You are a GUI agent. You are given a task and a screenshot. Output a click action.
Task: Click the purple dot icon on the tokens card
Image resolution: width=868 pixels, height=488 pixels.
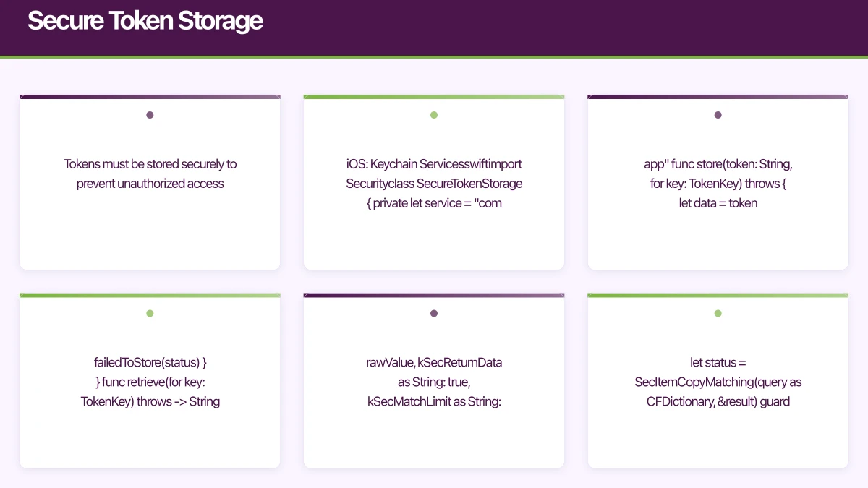150,114
